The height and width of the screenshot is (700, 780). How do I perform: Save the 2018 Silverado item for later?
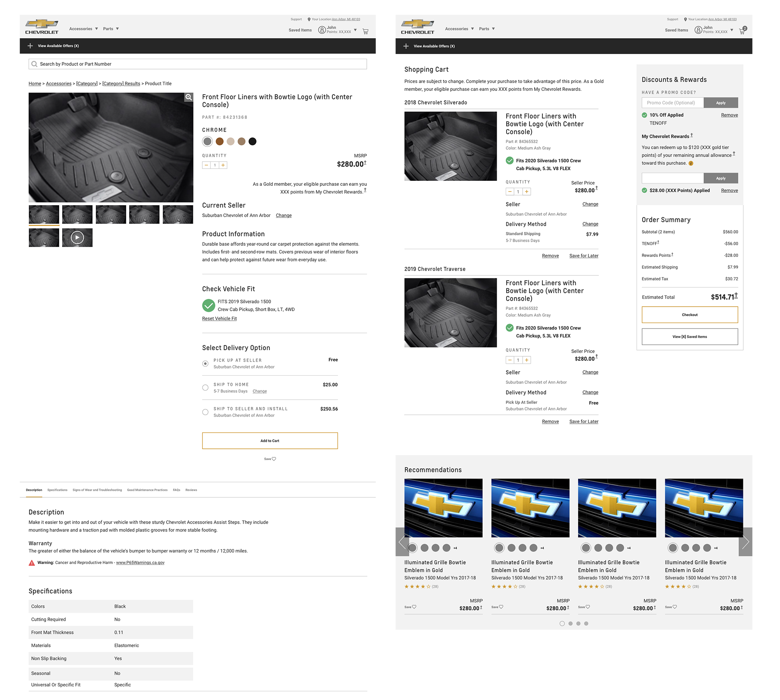(583, 256)
